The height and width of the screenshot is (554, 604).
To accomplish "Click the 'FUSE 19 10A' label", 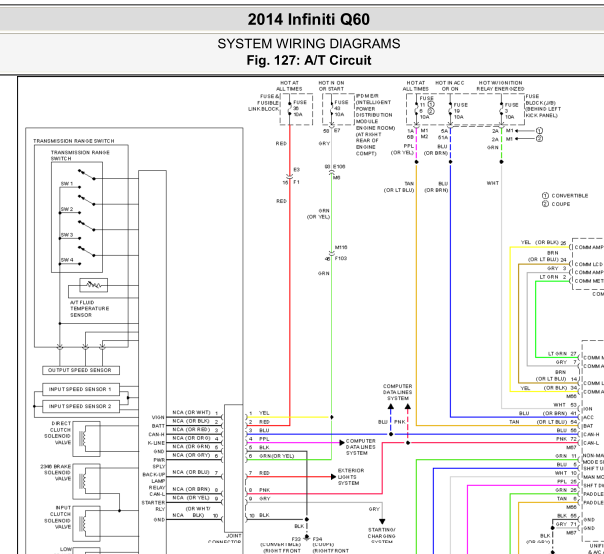I will (460, 111).
